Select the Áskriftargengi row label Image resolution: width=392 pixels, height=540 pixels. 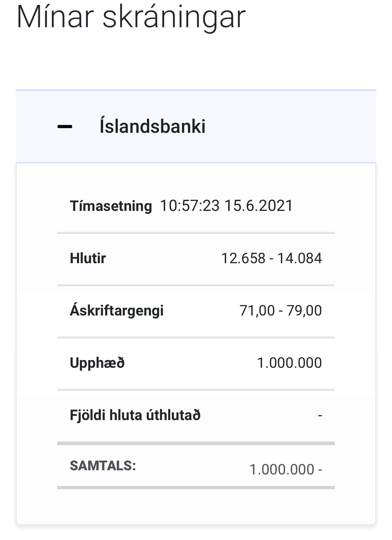click(x=117, y=310)
